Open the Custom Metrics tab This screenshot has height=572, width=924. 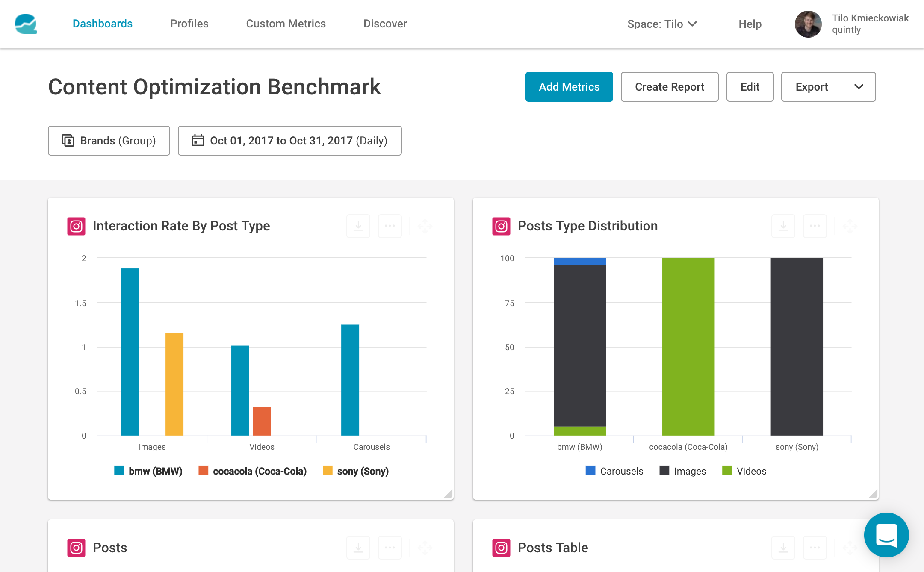point(286,24)
